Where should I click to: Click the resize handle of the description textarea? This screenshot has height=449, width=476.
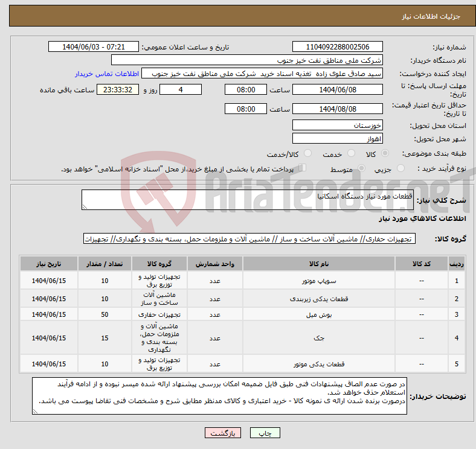pos(85,207)
